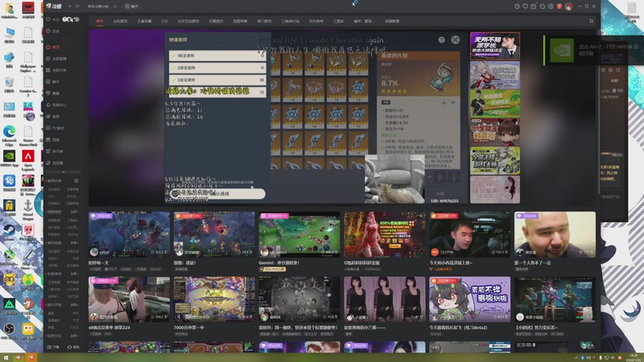
Task: Open the user avatar profile menu
Action: (569, 6)
